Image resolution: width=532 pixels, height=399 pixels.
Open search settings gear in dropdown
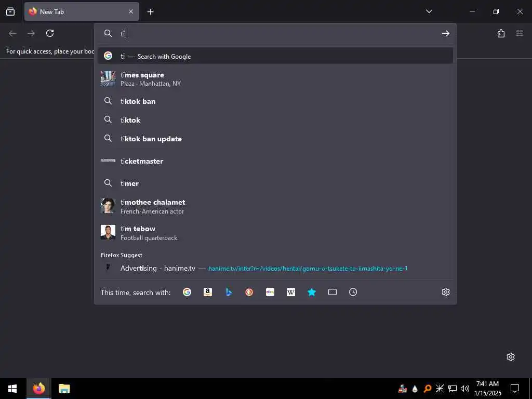click(x=445, y=292)
